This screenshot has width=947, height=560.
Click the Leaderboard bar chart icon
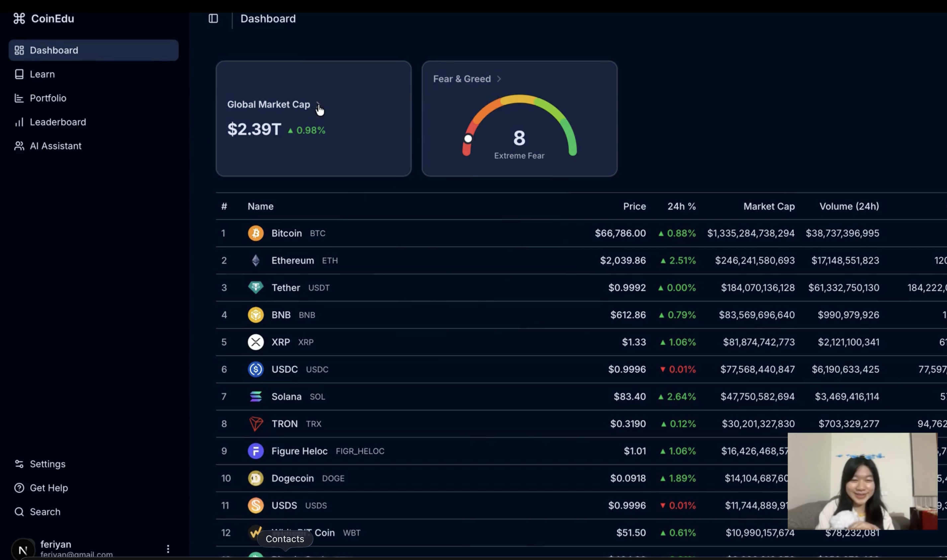click(19, 122)
